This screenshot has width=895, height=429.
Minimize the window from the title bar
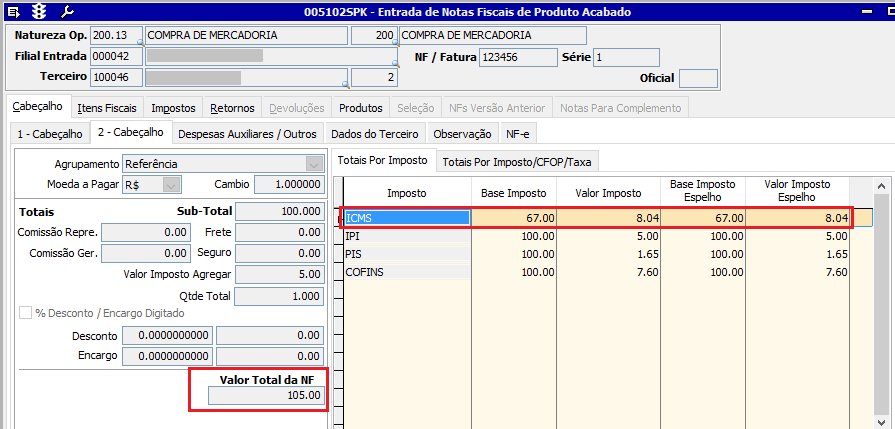tap(868, 11)
